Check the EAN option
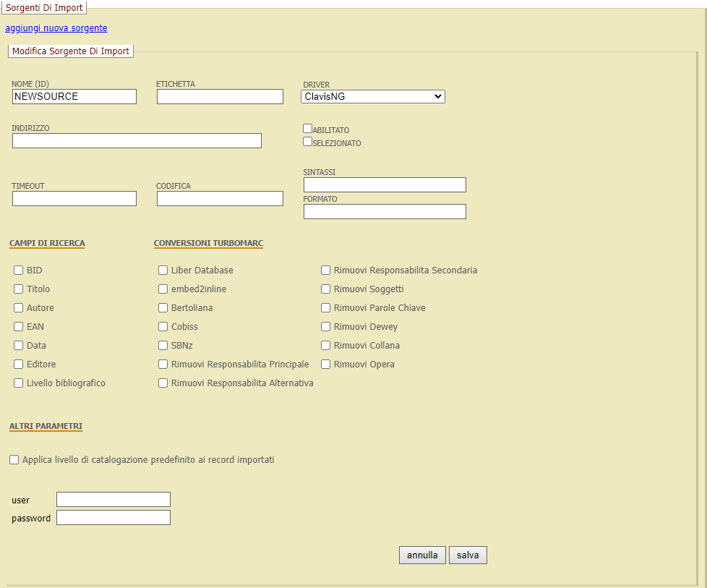 click(18, 326)
